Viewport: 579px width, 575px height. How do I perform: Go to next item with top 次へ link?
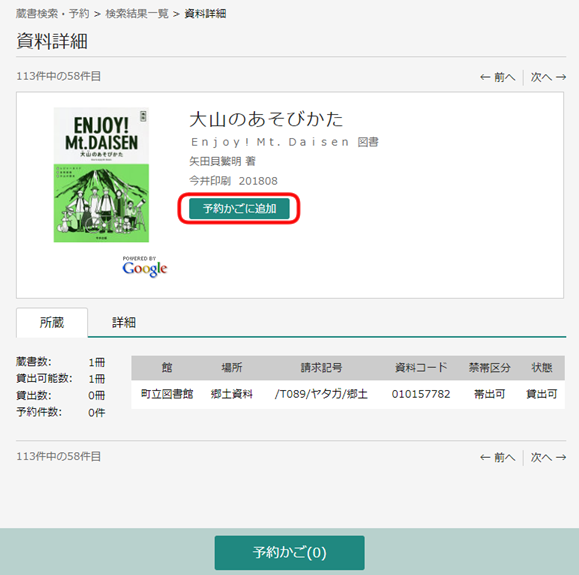(548, 77)
